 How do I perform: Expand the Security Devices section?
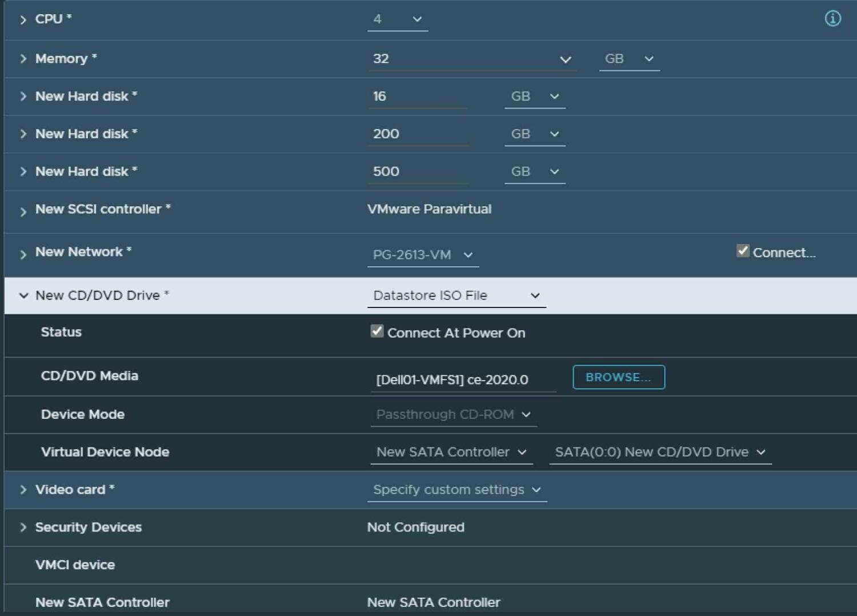click(23, 527)
